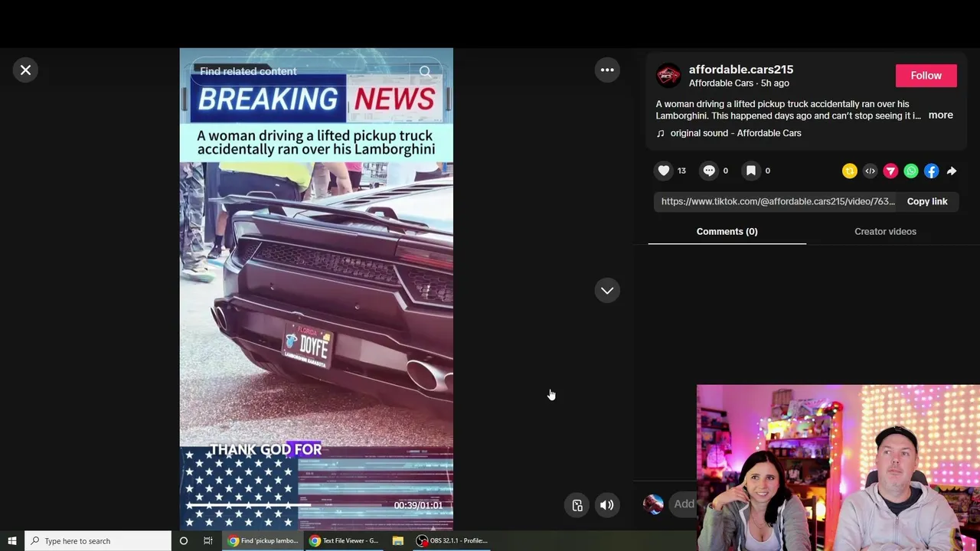Open the Windows Start menu
This screenshot has height=551, width=980.
(x=12, y=541)
